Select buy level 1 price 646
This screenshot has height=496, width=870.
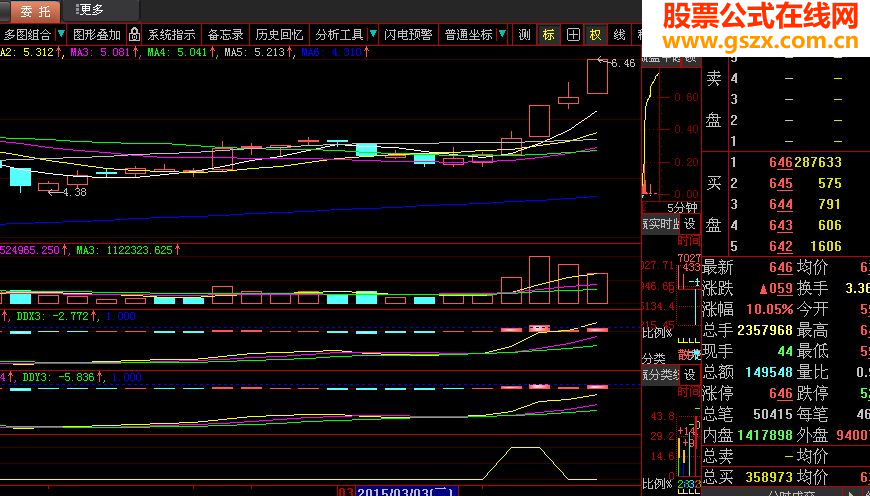tap(781, 162)
